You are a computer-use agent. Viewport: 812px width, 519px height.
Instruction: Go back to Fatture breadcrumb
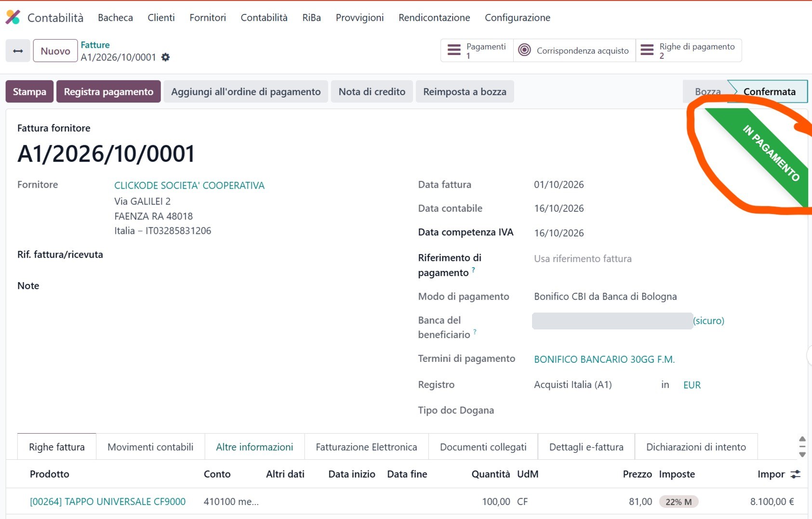(95, 45)
